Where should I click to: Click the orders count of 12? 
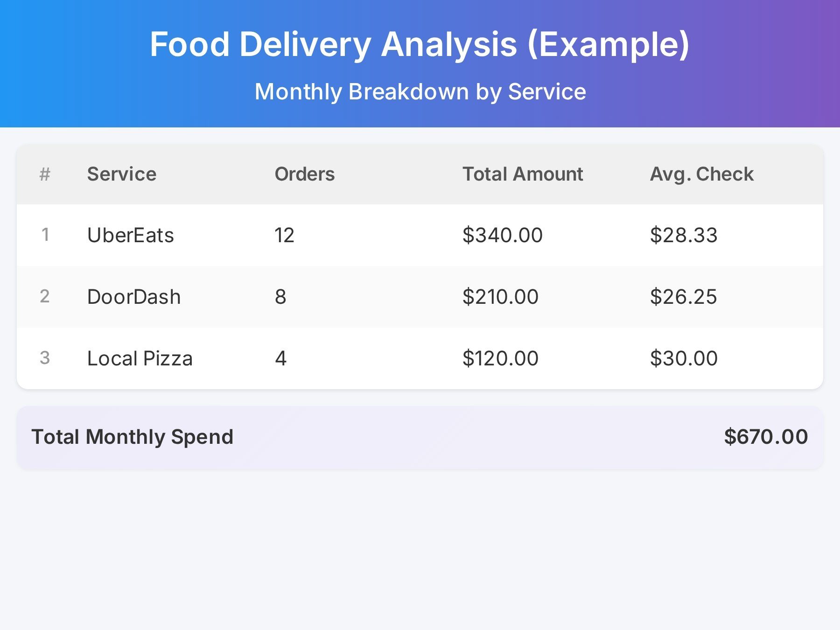[x=285, y=235]
